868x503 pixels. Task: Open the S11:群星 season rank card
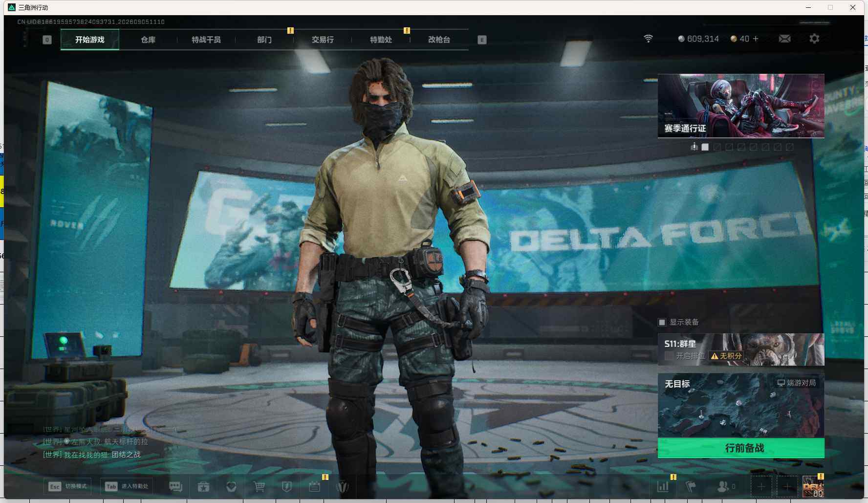pyautogui.click(x=741, y=350)
